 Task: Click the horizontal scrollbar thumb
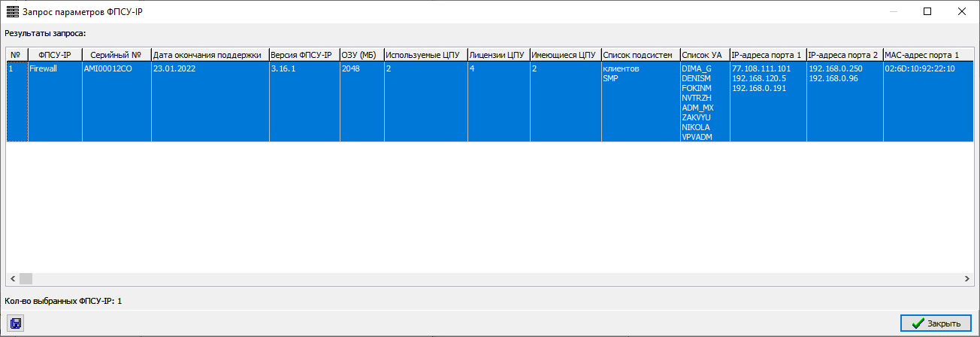pos(26,278)
